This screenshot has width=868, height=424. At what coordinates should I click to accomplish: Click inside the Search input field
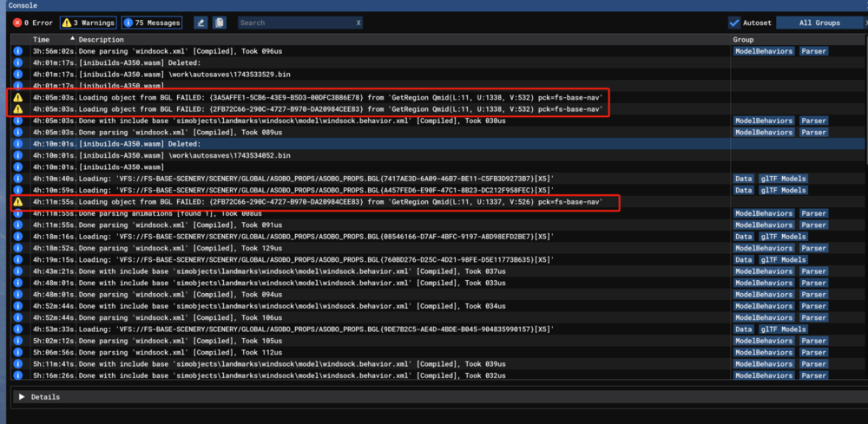[293, 23]
